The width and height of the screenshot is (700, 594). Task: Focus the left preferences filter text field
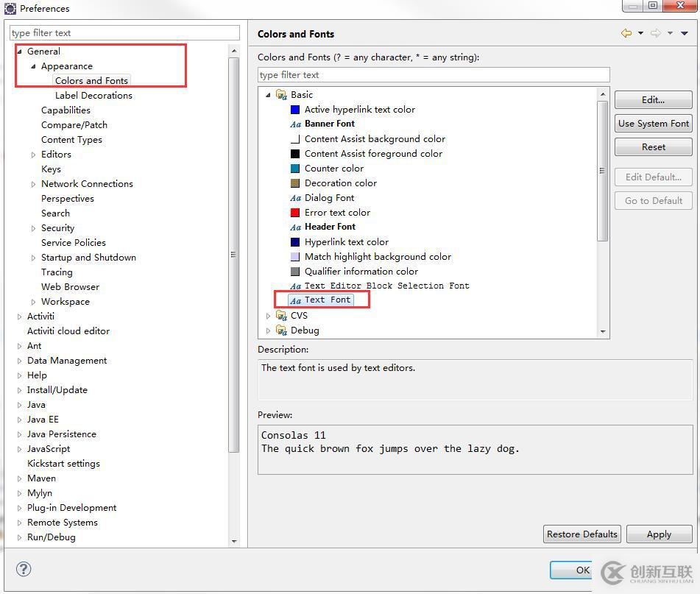click(x=124, y=33)
